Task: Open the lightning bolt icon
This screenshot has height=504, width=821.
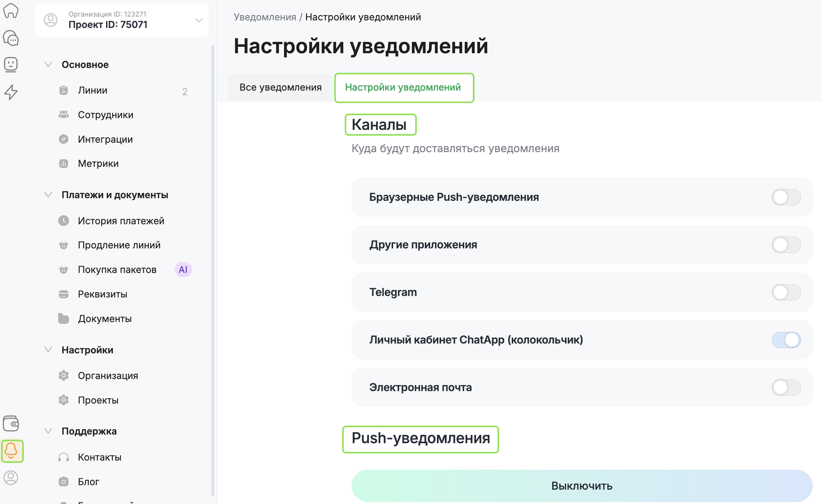Action: pos(11,92)
